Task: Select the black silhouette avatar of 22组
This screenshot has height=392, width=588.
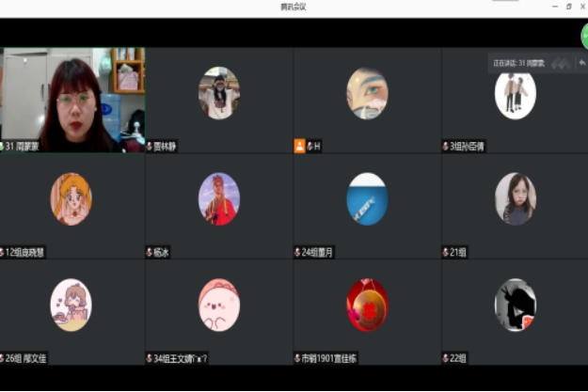Action: coord(515,305)
